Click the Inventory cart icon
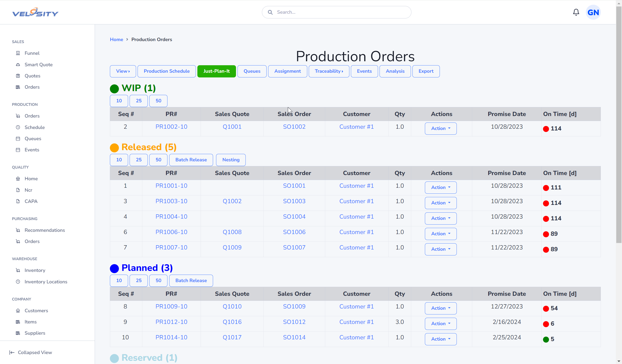The width and height of the screenshot is (622, 364). point(18,270)
